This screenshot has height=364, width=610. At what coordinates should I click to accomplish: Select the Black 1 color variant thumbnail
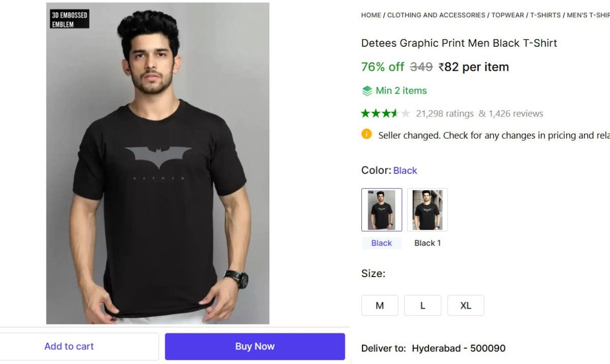[x=428, y=209]
